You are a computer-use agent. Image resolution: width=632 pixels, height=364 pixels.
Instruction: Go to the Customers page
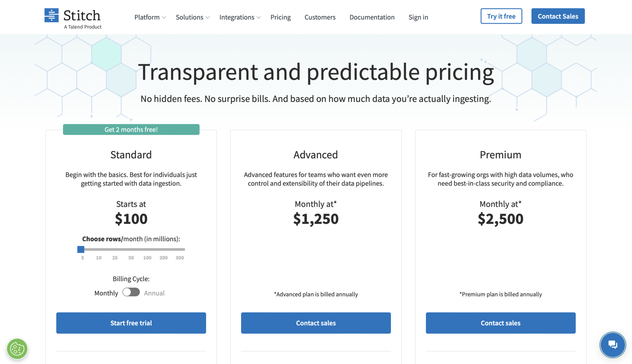click(x=320, y=17)
